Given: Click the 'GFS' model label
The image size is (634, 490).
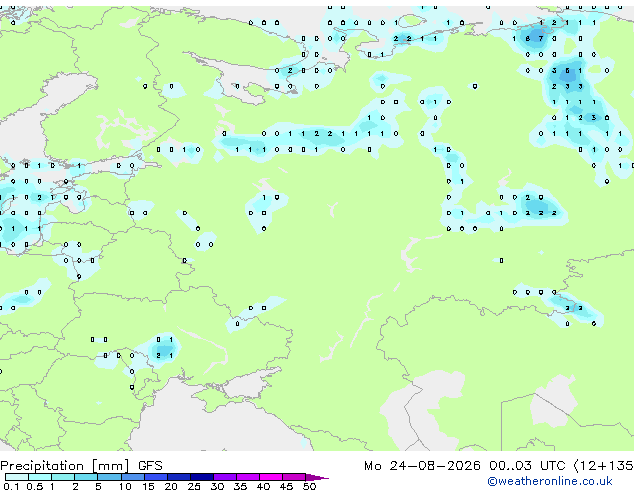Looking at the screenshot, I should 150,466.
